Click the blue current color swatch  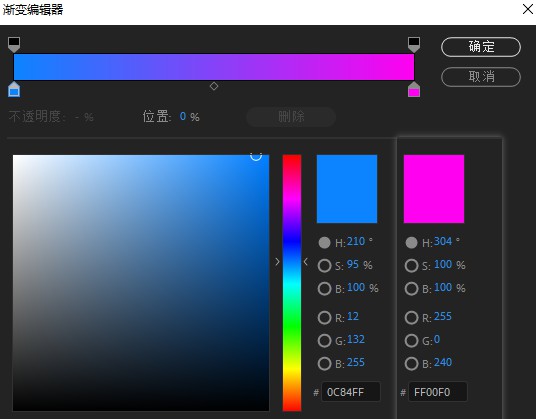(x=347, y=189)
